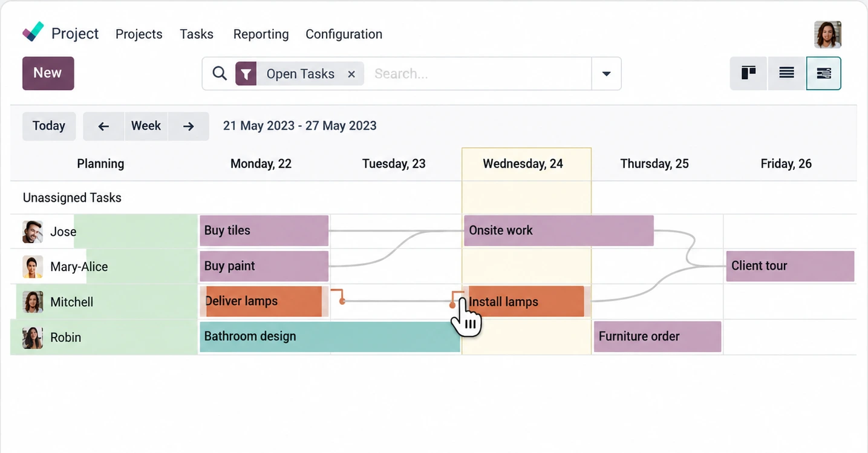Click the Project app logo icon

coord(33,31)
